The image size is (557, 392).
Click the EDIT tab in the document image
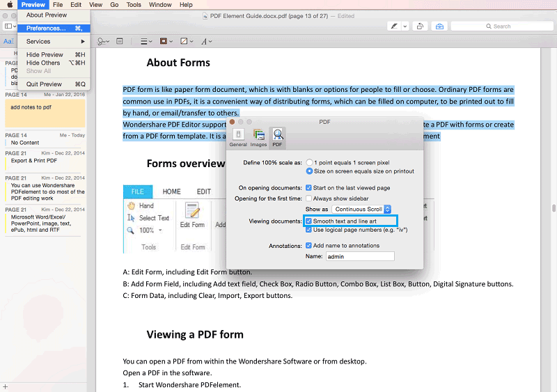point(204,191)
